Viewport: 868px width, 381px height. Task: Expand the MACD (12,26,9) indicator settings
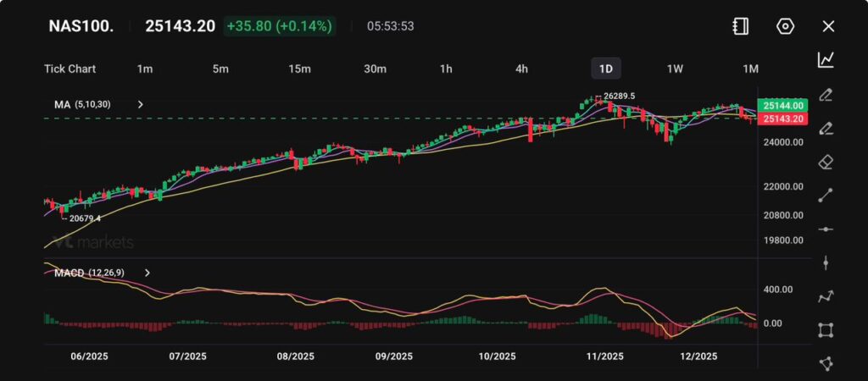point(147,273)
